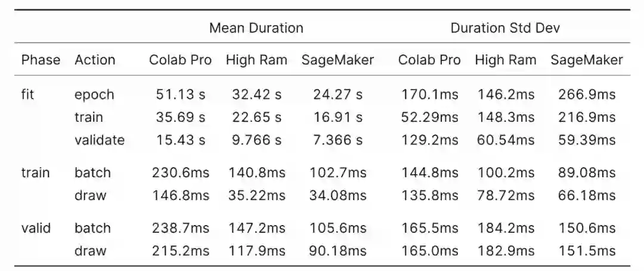
Task: Click SageMaker header under Duration Std Dev
Action: 587,60
